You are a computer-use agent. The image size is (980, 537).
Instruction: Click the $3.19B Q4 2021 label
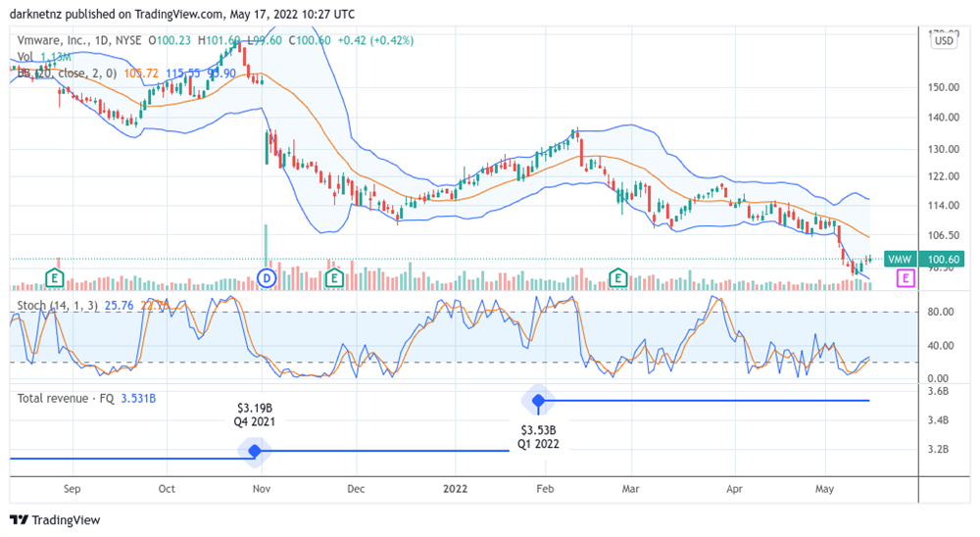255,415
